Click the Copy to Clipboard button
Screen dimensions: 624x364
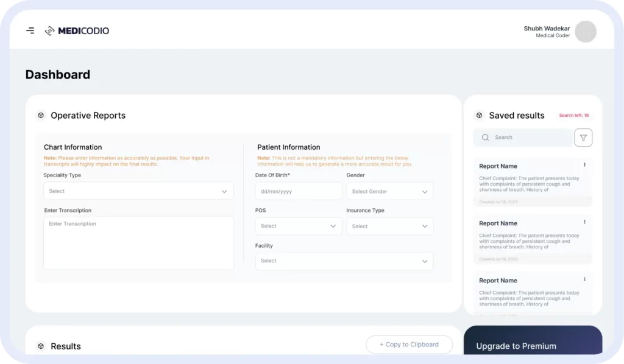(409, 345)
